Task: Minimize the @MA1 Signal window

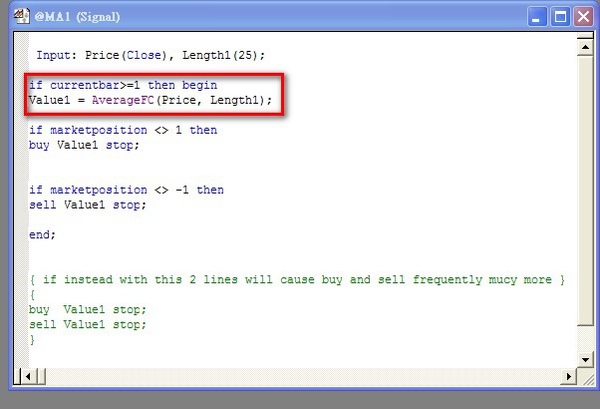Action: click(x=537, y=17)
